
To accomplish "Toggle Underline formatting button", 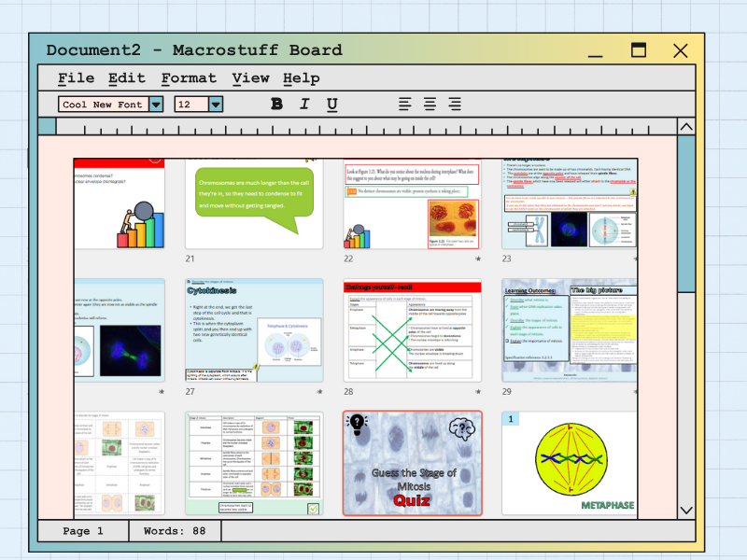I will click(331, 105).
